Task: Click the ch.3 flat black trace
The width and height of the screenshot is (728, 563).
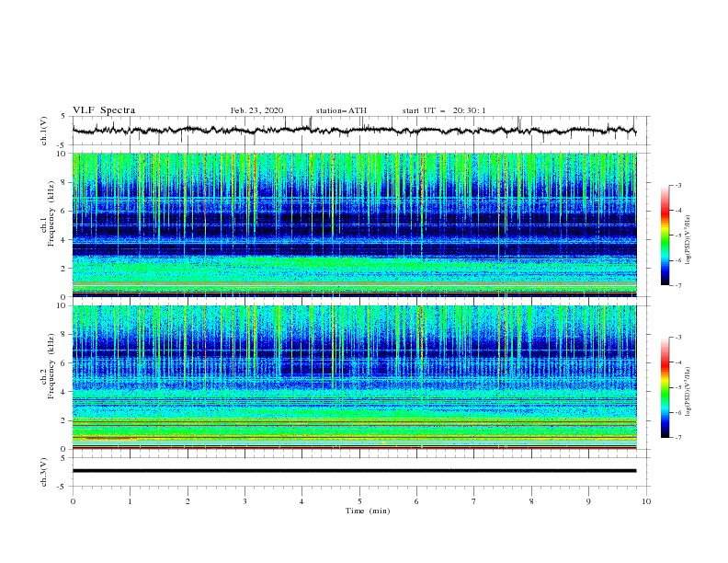Action: (355, 471)
